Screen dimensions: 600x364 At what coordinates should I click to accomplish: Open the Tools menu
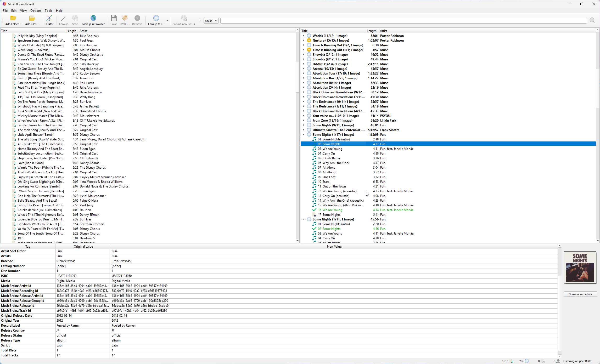point(48,11)
